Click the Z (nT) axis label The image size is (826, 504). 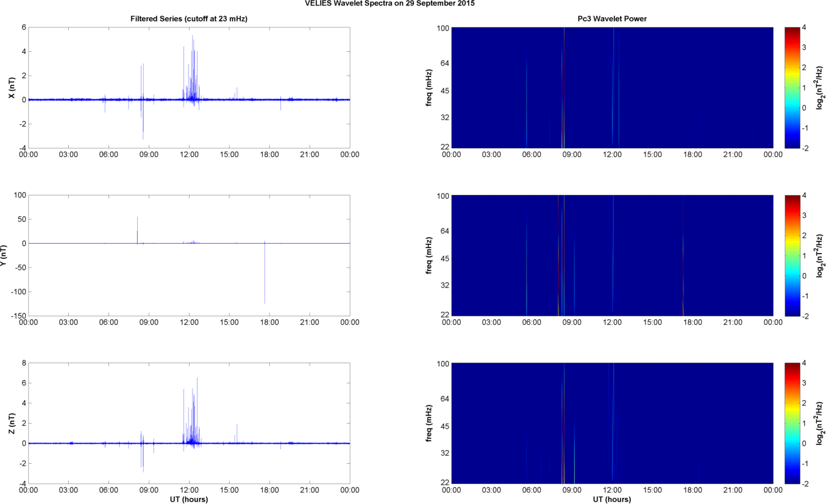[10, 423]
